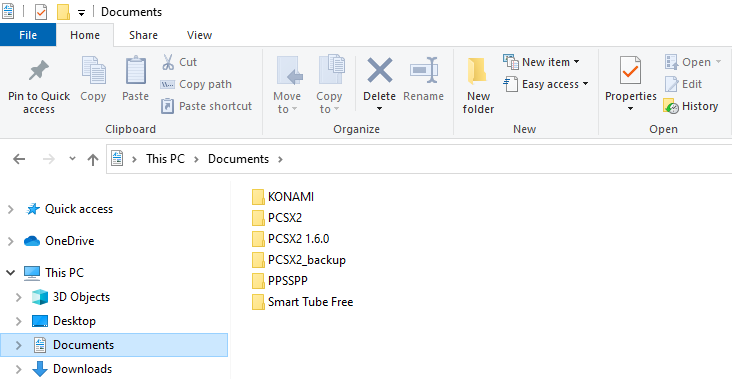732x379 pixels.
Task: Click the Up one level arrow
Action: pos(93,160)
